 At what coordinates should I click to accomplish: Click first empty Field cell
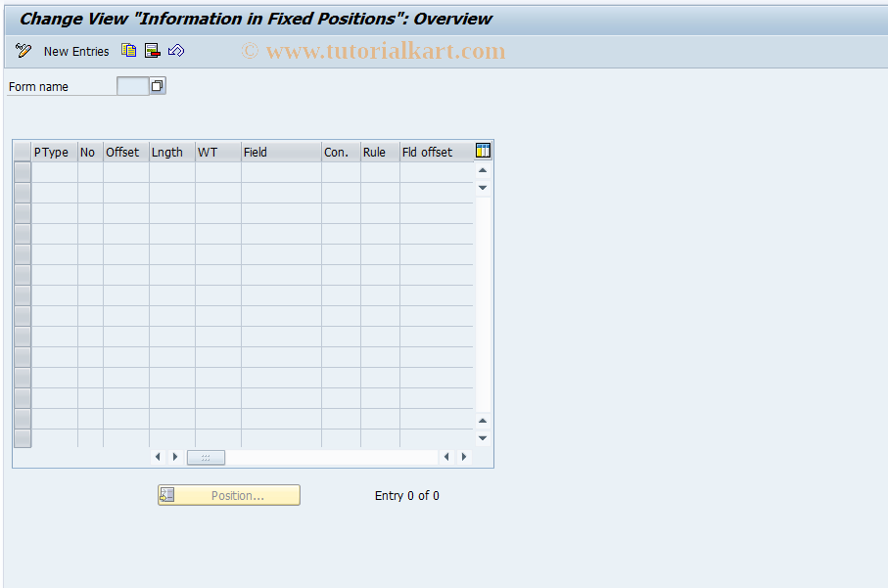pos(281,172)
